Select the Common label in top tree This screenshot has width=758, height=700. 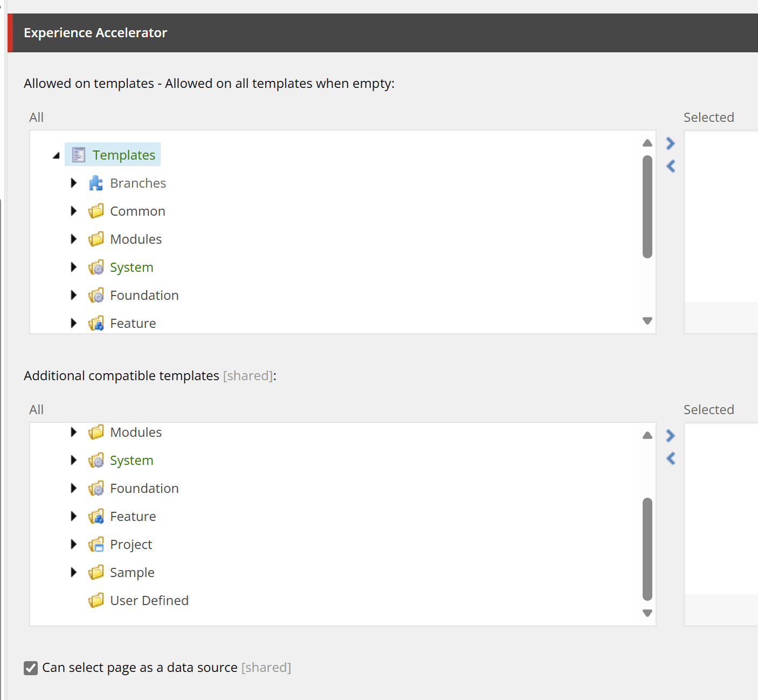point(137,211)
